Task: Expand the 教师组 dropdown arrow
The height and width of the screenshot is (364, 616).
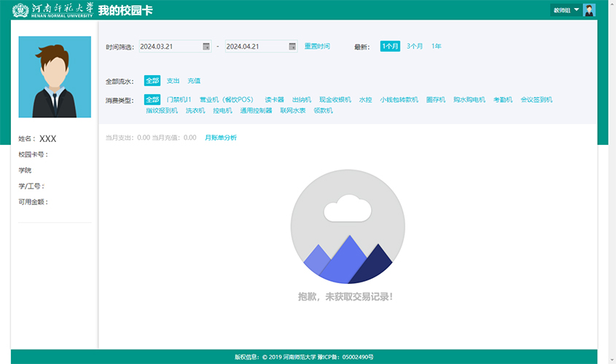Action: 577,10
